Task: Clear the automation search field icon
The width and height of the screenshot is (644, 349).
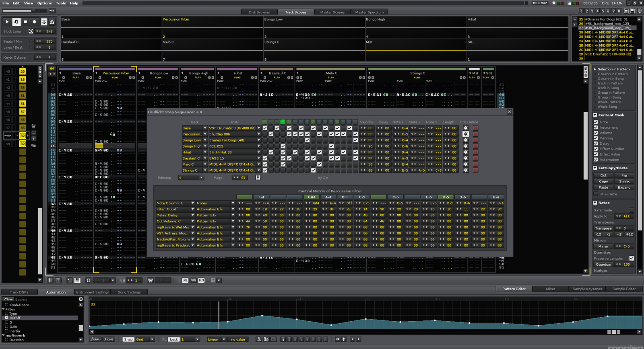Action: tap(81, 299)
